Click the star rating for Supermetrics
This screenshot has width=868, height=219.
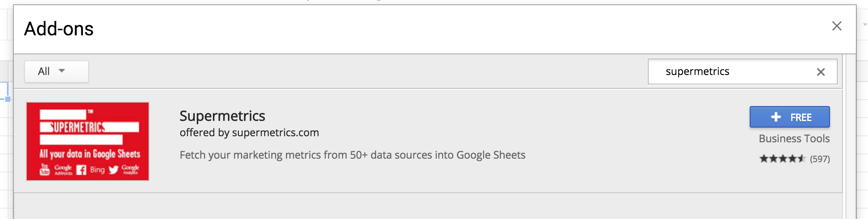[782, 159]
